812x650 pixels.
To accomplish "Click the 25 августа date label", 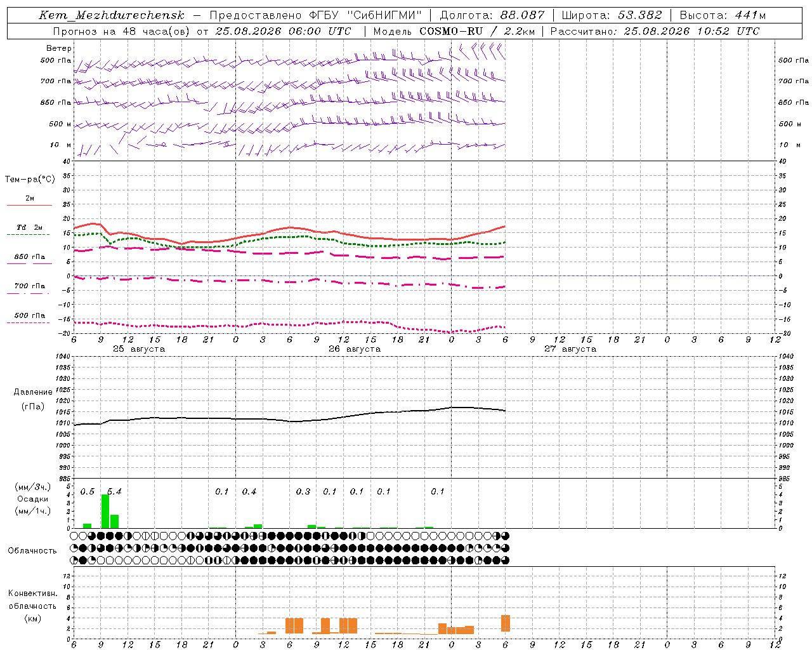I will pos(139,349).
